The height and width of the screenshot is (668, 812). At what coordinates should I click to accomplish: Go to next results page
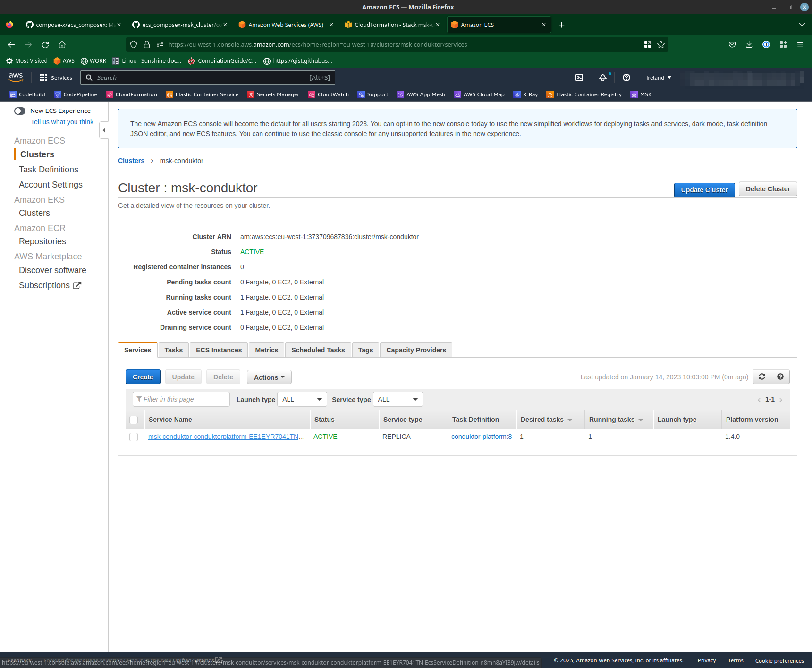781,400
